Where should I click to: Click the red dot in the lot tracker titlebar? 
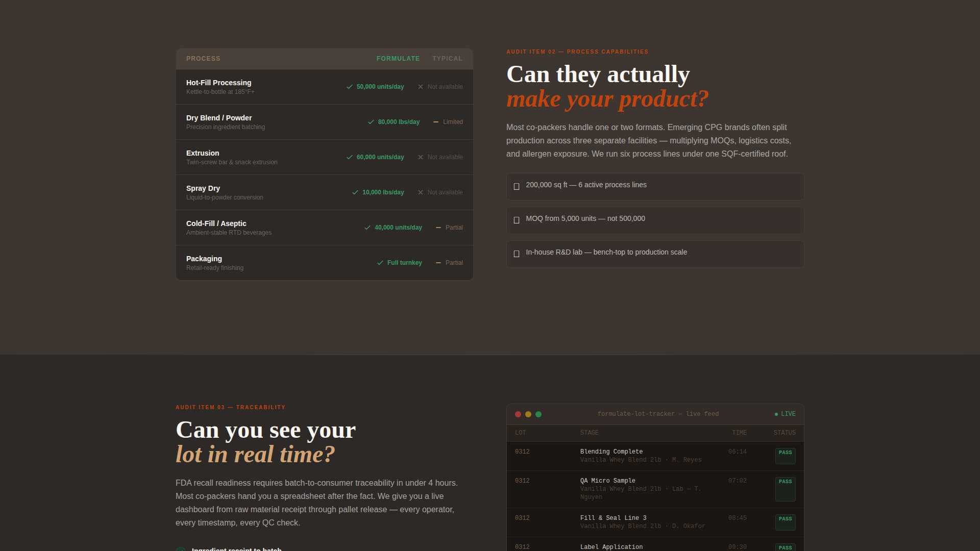(x=518, y=414)
